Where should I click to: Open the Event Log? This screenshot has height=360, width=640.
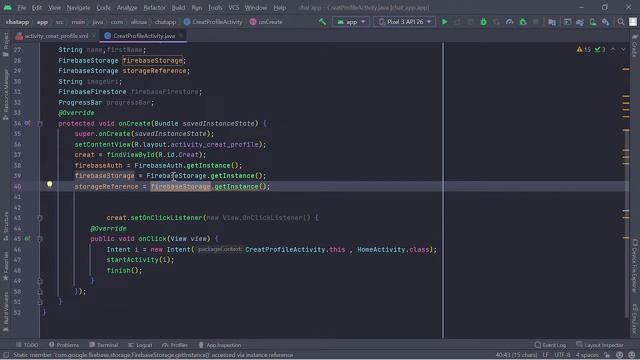[x=550, y=345]
